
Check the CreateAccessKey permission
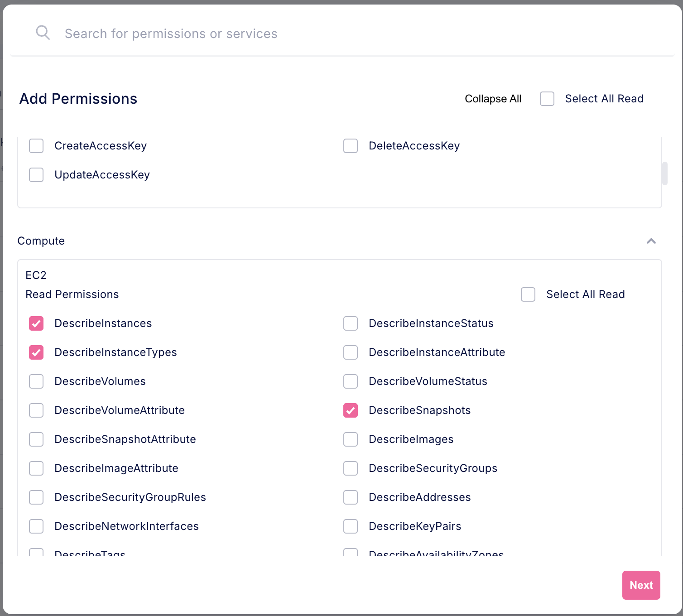pos(36,146)
